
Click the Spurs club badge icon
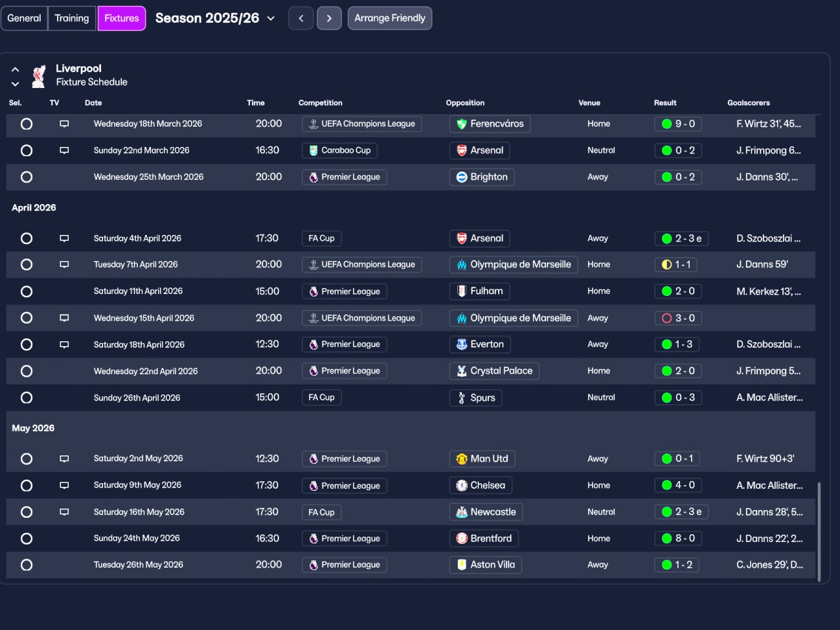pos(462,398)
